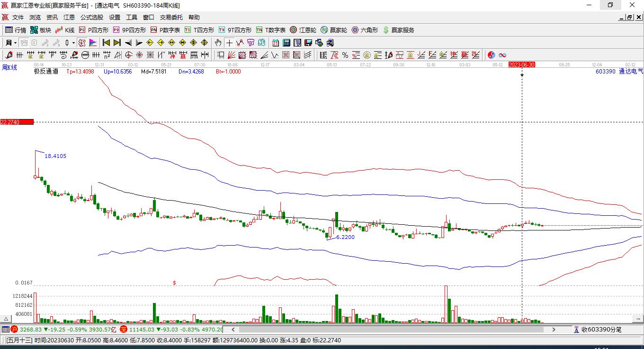Viewport: 644px width, 349px height.
Task: Expand the volume panel up-triangle button
Action: tap(6, 319)
